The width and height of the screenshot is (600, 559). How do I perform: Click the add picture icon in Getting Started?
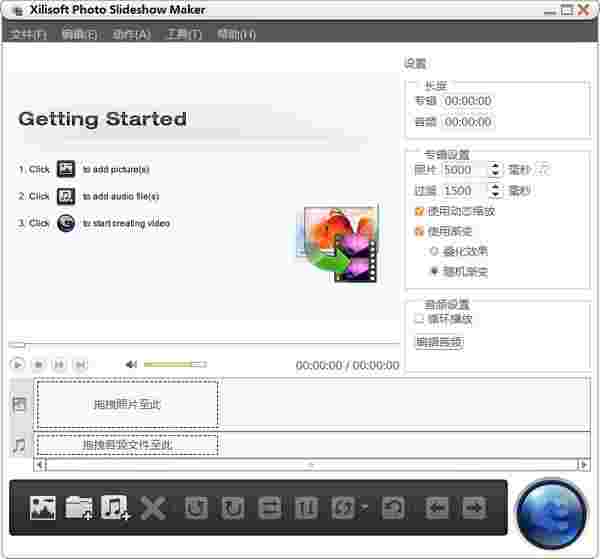[66, 169]
